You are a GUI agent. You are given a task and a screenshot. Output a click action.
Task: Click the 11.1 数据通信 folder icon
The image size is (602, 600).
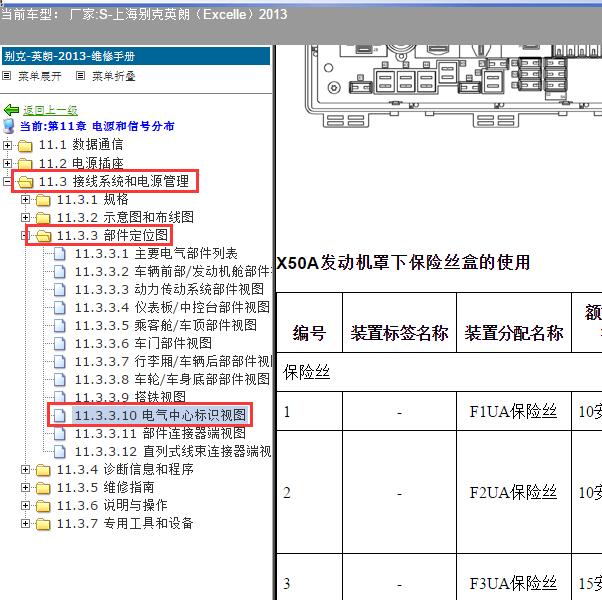[x=25, y=145]
